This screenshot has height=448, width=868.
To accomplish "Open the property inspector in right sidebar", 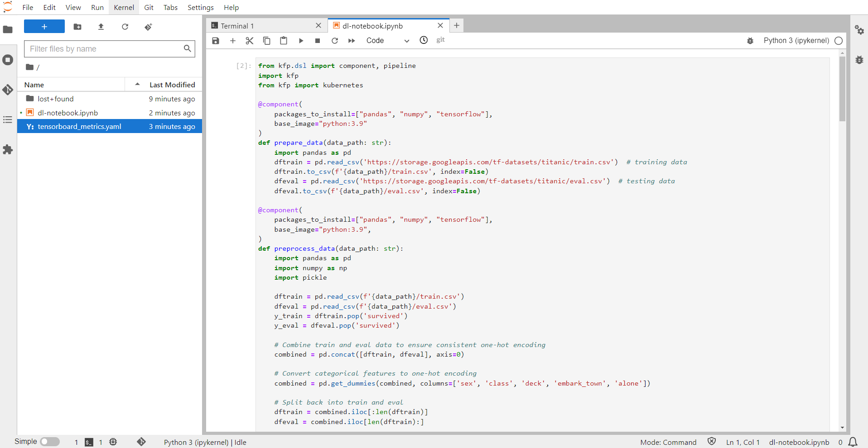I will click(x=859, y=30).
